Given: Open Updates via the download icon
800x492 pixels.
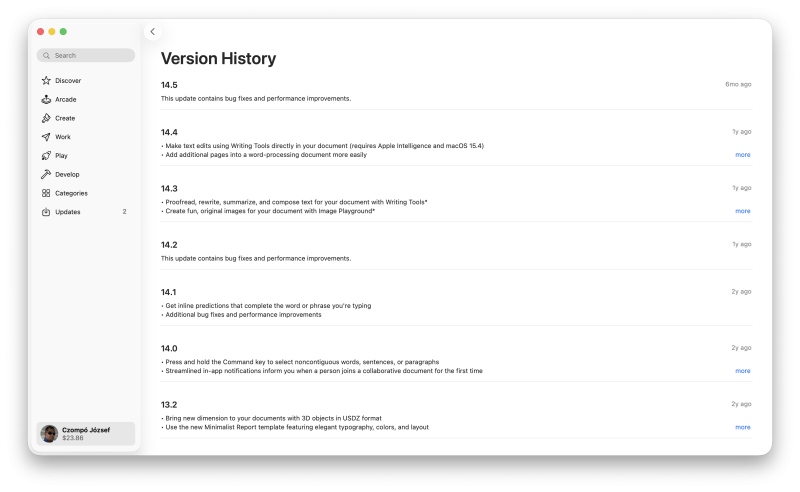Looking at the screenshot, I should click(46, 212).
